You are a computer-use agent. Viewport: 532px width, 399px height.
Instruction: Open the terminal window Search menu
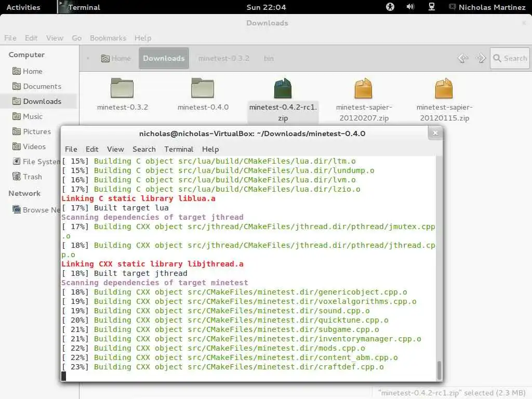[144, 149]
